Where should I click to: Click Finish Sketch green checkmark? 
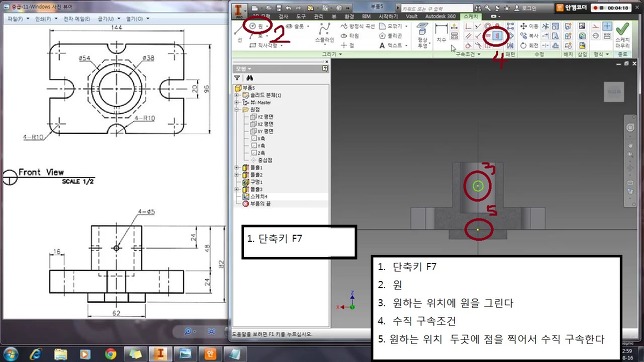click(x=623, y=29)
